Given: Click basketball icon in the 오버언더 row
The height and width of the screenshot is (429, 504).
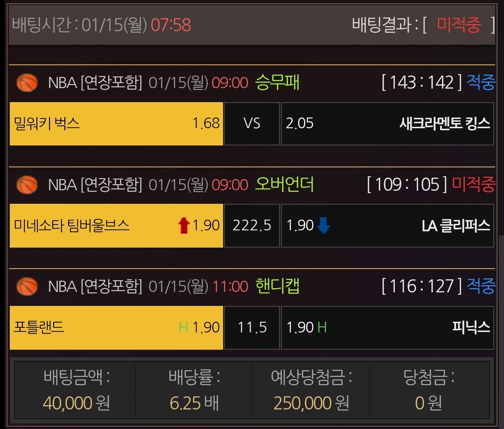Looking at the screenshot, I should (27, 185).
